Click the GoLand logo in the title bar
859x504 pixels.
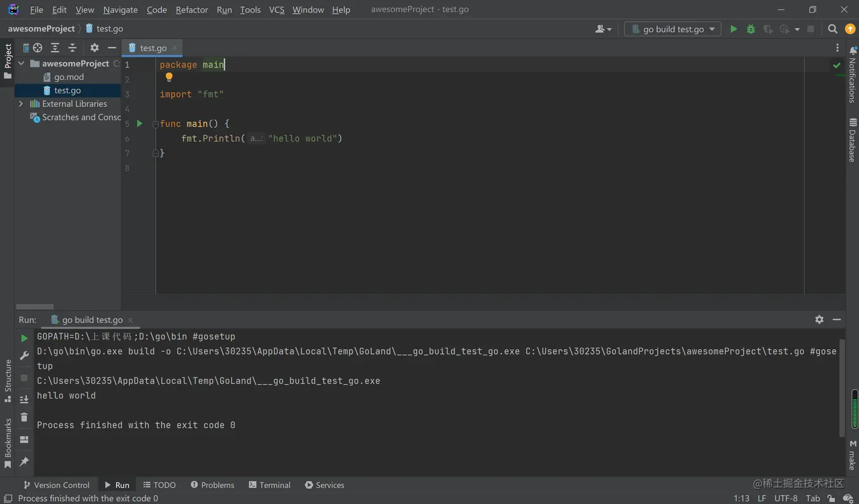pos(14,10)
